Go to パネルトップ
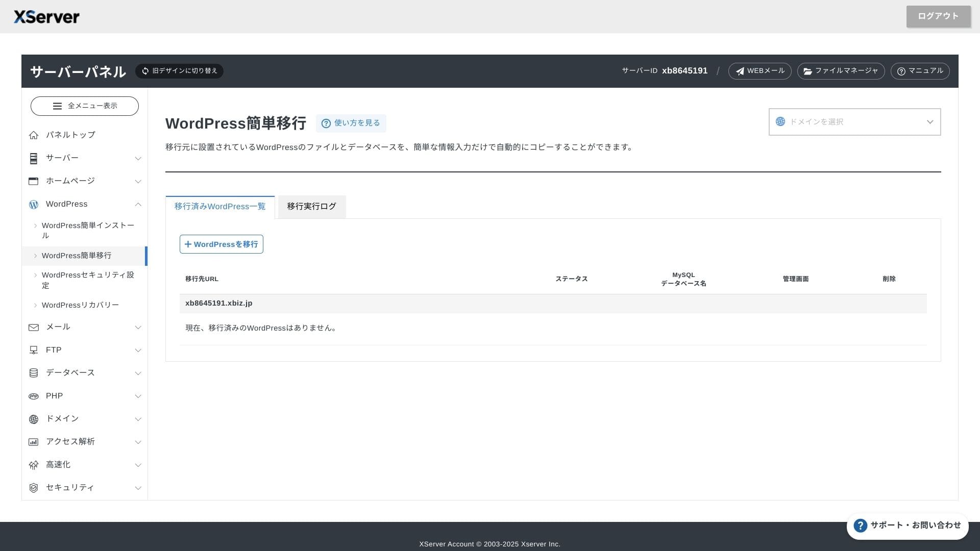980x551 pixels. click(x=85, y=135)
